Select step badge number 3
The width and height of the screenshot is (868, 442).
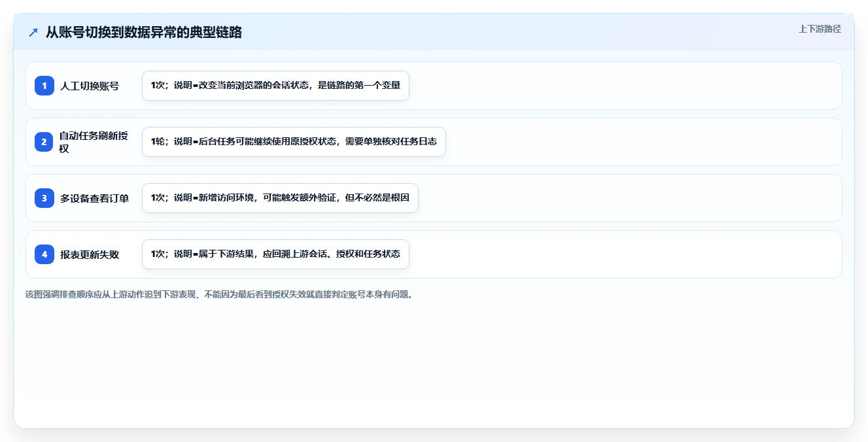coord(44,198)
